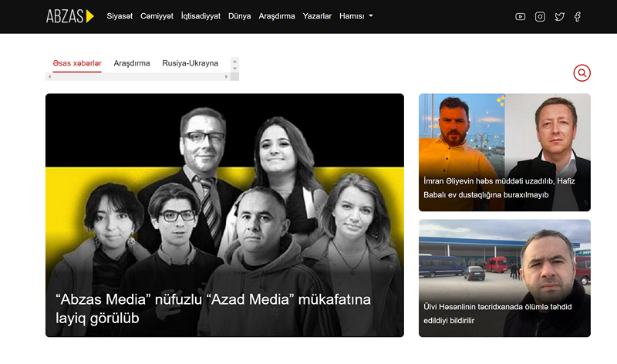The image size is (617, 364).
Task: Select the Əsas xəbərlər tab
Action: coord(77,63)
